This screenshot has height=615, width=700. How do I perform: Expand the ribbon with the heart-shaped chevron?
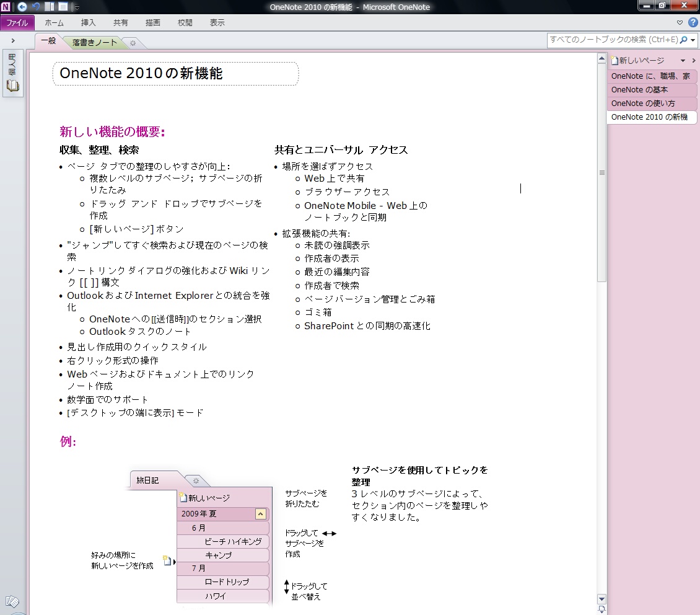point(680,23)
